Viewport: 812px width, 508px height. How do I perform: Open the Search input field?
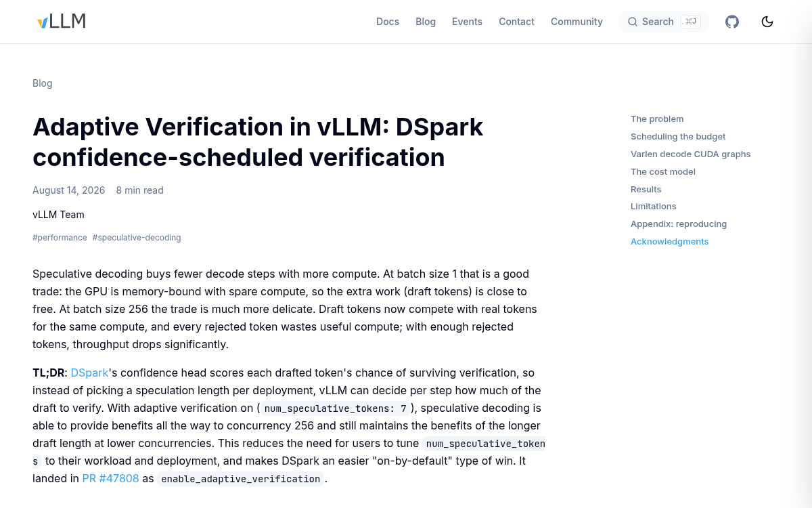tap(664, 22)
